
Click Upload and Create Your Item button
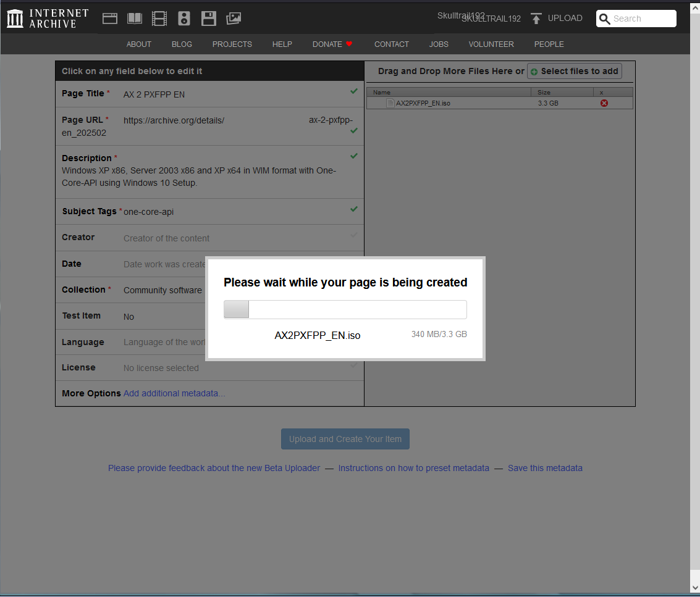point(345,439)
